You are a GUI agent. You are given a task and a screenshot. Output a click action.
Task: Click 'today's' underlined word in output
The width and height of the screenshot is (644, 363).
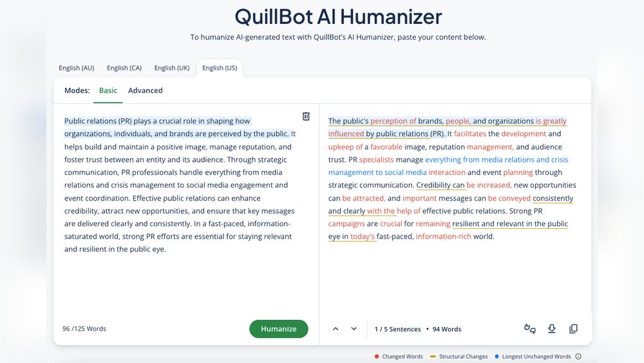pos(362,237)
